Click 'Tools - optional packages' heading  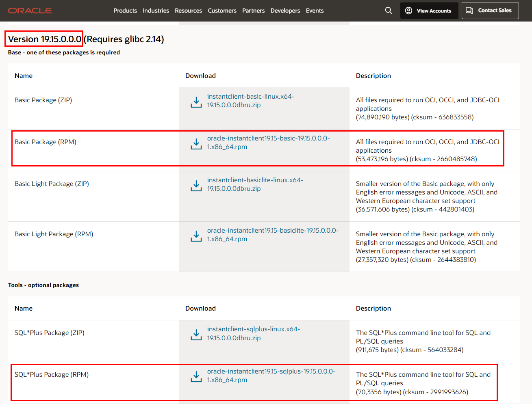point(43,285)
